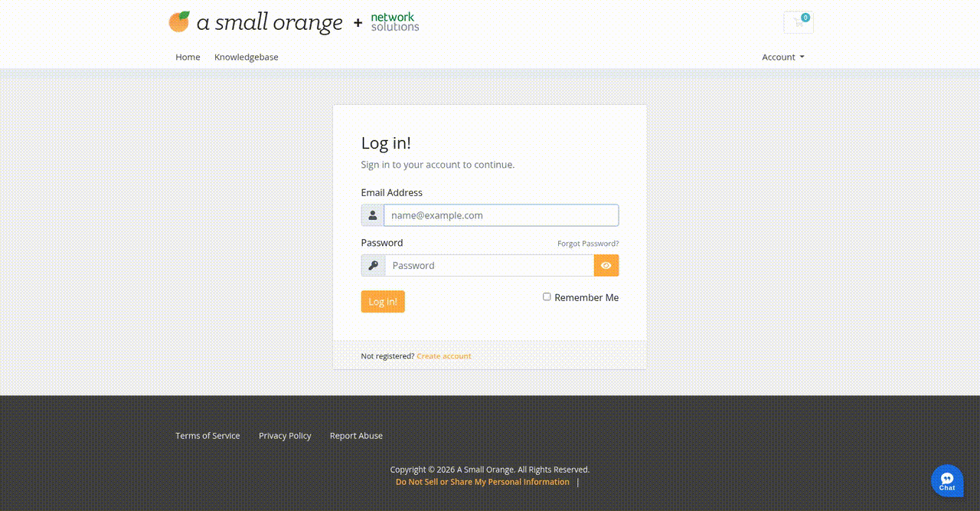Click the Remember Me label text
Viewport: 980px width, 511px height.
[586, 297]
